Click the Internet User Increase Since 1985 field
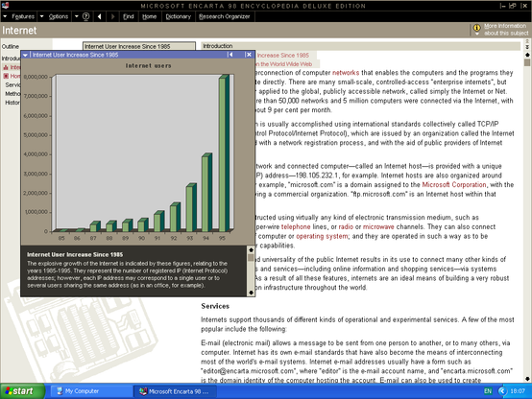532x399 pixels. tap(139, 46)
